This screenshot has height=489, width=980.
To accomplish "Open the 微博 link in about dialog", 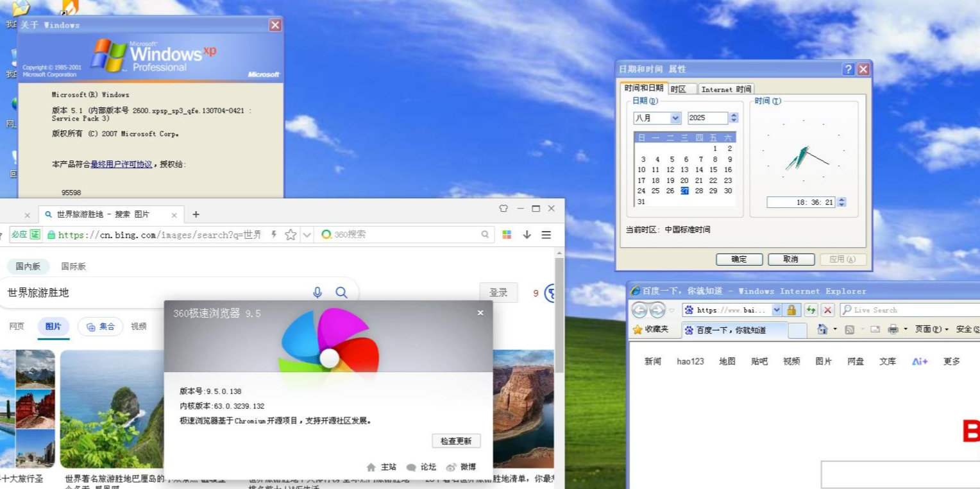I will [461, 467].
